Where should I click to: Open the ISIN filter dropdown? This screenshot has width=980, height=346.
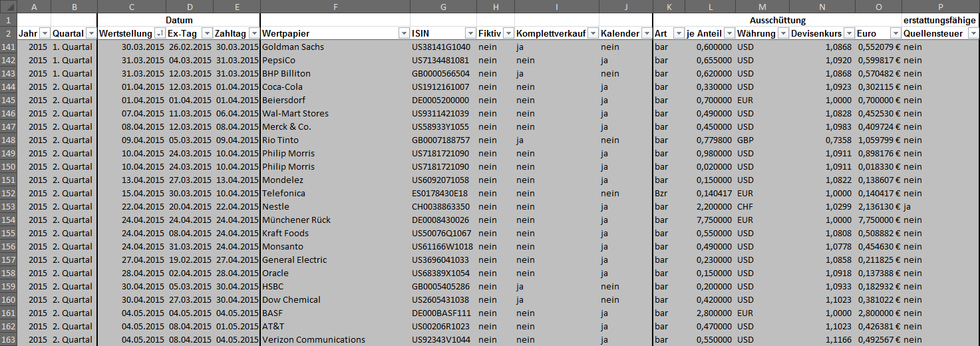point(470,33)
